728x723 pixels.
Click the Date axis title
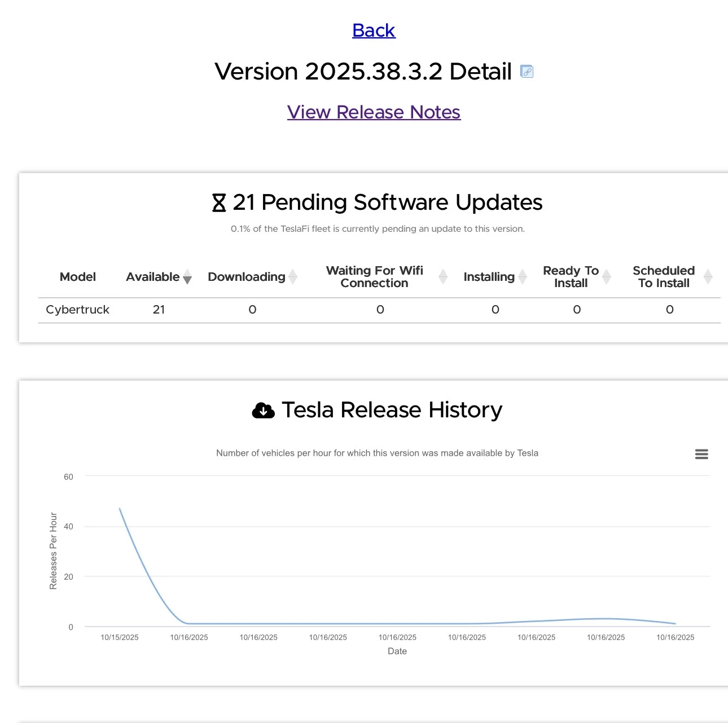397,651
